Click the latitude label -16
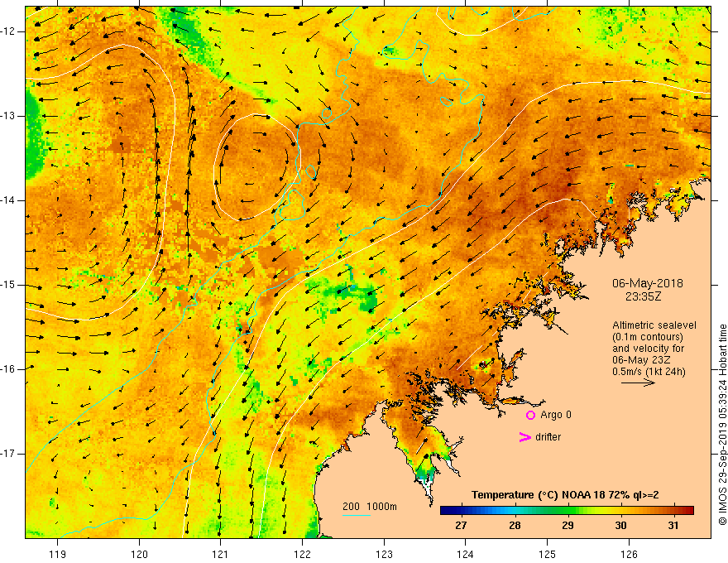Image resolution: width=728 pixels, height=563 pixels. (x=8, y=369)
